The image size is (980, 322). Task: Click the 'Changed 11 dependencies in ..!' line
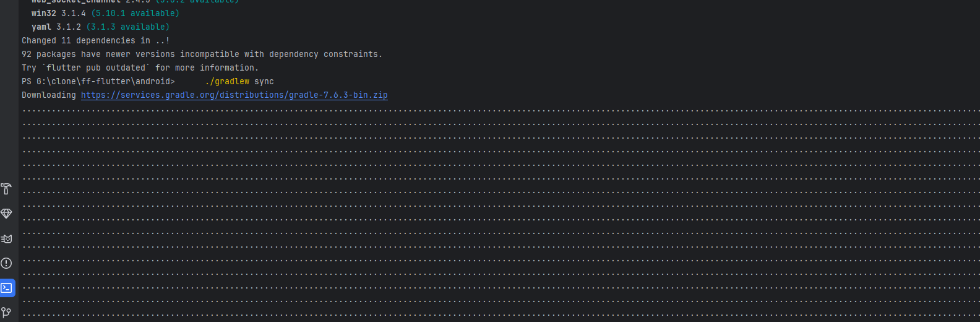96,40
